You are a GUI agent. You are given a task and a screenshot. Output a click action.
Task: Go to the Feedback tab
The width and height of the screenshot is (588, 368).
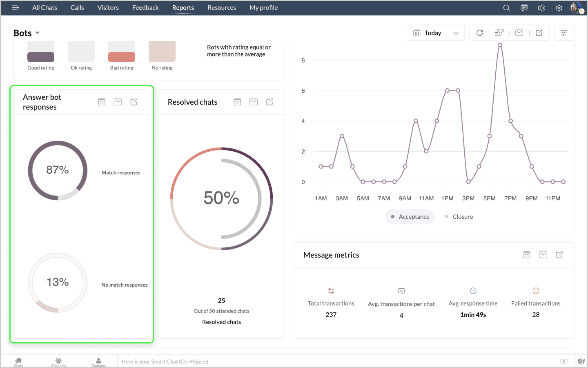[145, 8]
